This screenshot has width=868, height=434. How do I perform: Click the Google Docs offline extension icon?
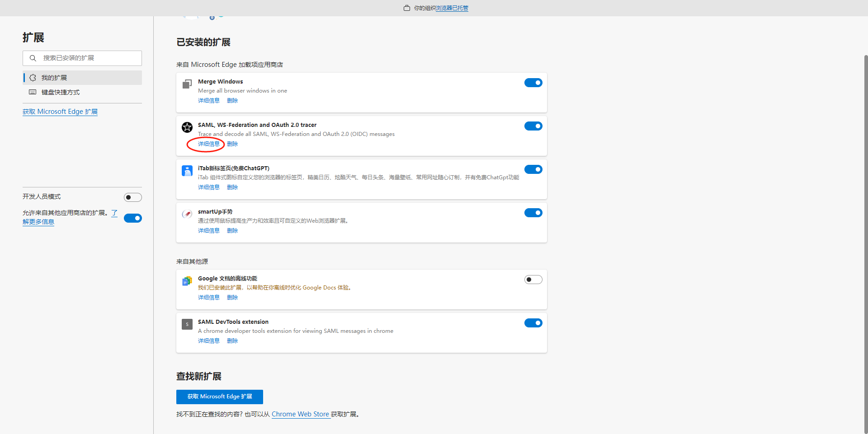[187, 281]
